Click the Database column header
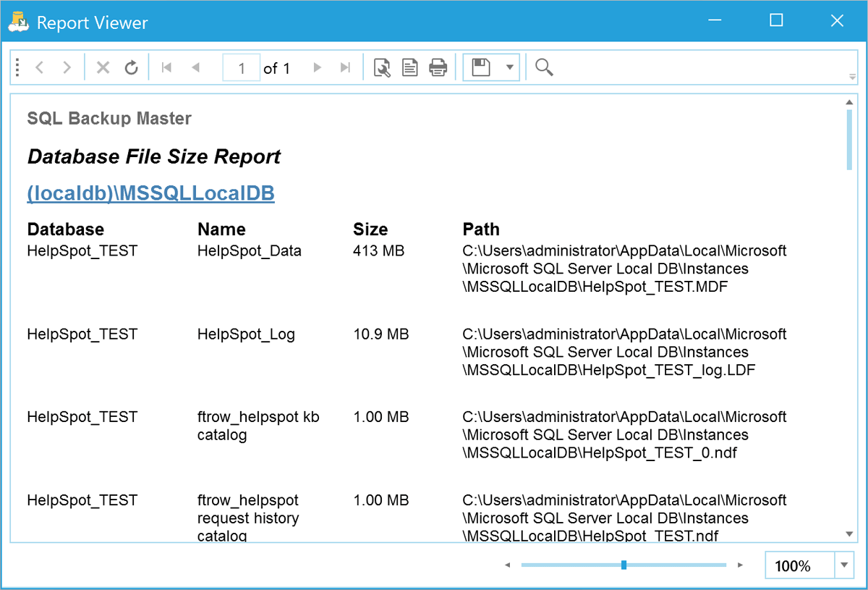Screen dimensions: 868x590 pyautogui.click(x=66, y=229)
